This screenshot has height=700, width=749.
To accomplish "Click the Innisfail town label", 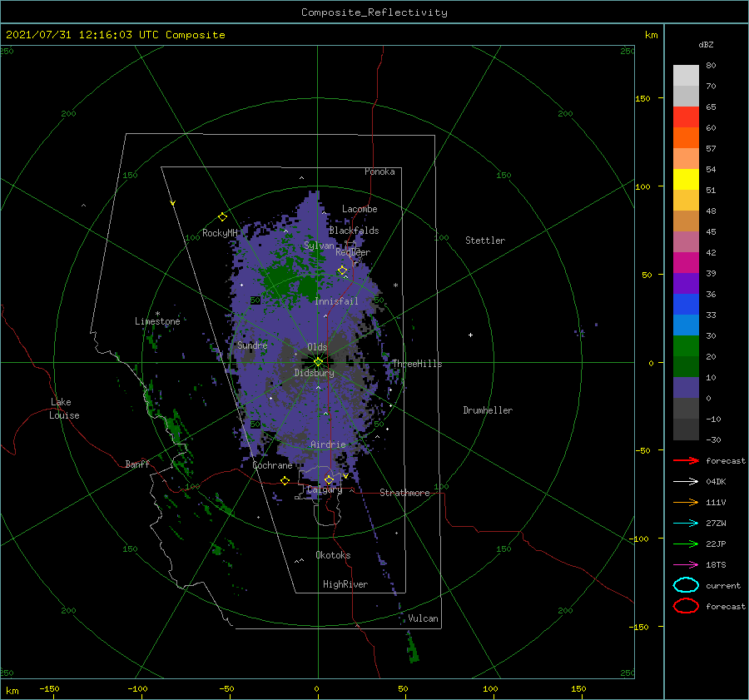I will (x=336, y=301).
